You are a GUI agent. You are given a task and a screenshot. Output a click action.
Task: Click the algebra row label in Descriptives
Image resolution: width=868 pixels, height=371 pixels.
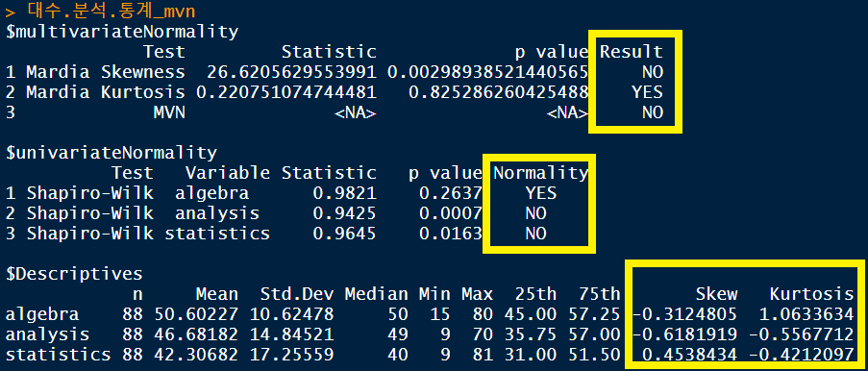coord(42,315)
